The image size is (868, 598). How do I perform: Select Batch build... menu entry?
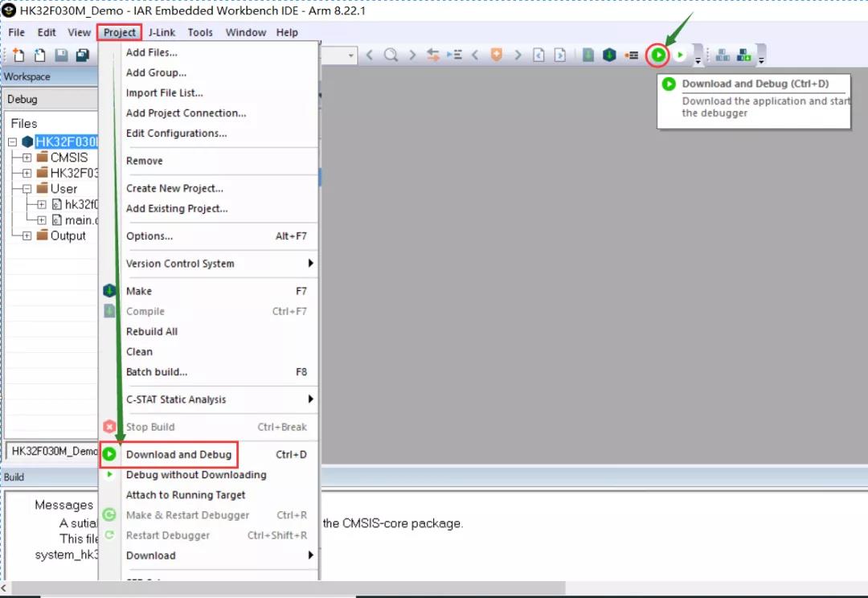(x=209, y=372)
